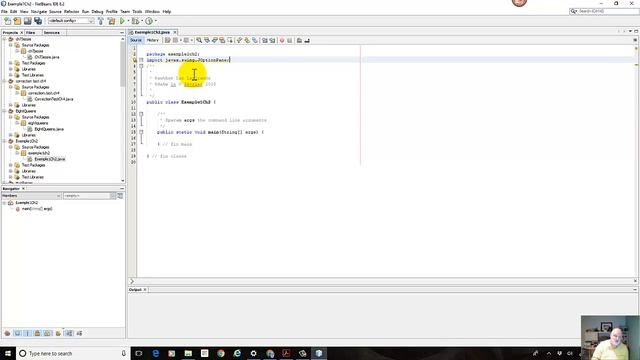
Task: Click the Windows Start button
Action: 7,353
